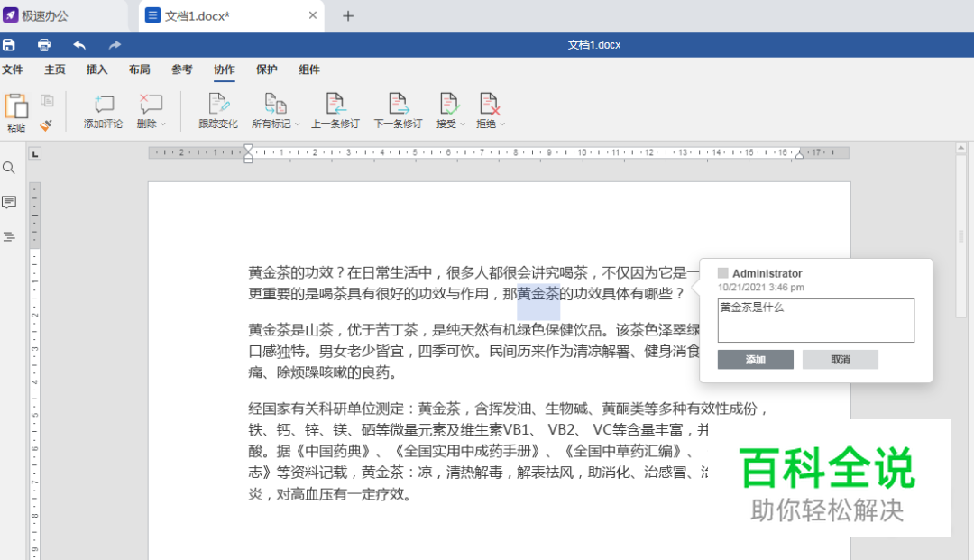
Task: Click the comment text input field
Action: 815,320
